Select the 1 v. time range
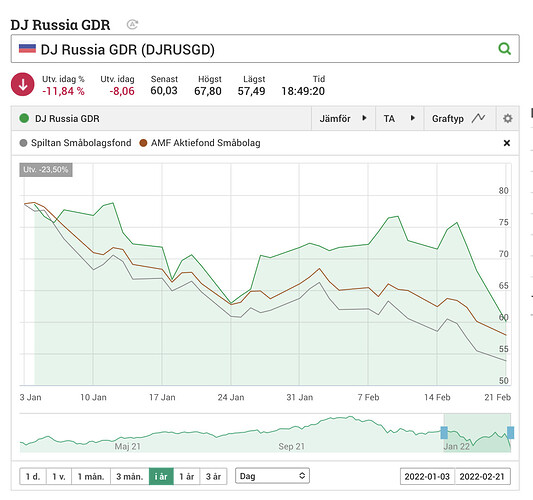This screenshot has width=533, height=500. 59,477
